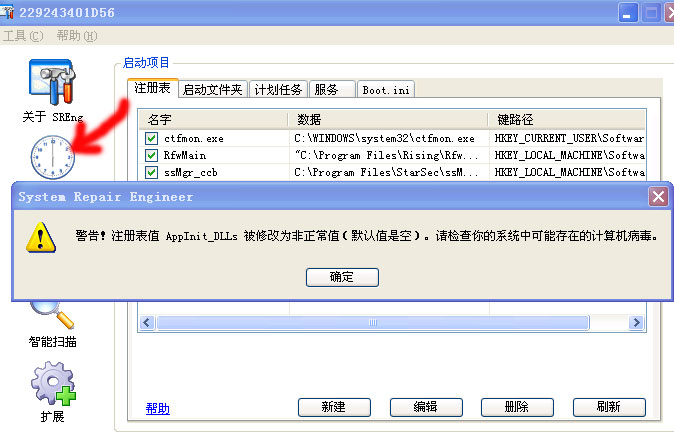This screenshot has height=434, width=674.
Task: Click the 删除 button
Action: tap(517, 407)
